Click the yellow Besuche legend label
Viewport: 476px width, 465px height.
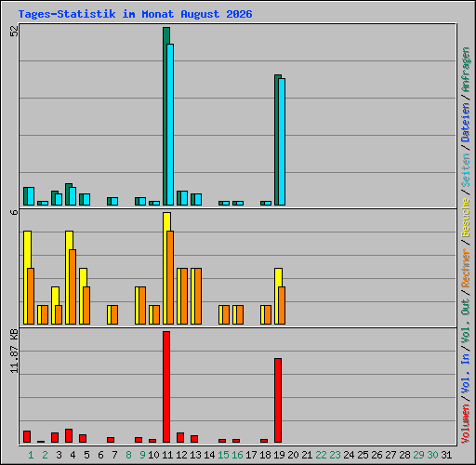click(x=465, y=218)
